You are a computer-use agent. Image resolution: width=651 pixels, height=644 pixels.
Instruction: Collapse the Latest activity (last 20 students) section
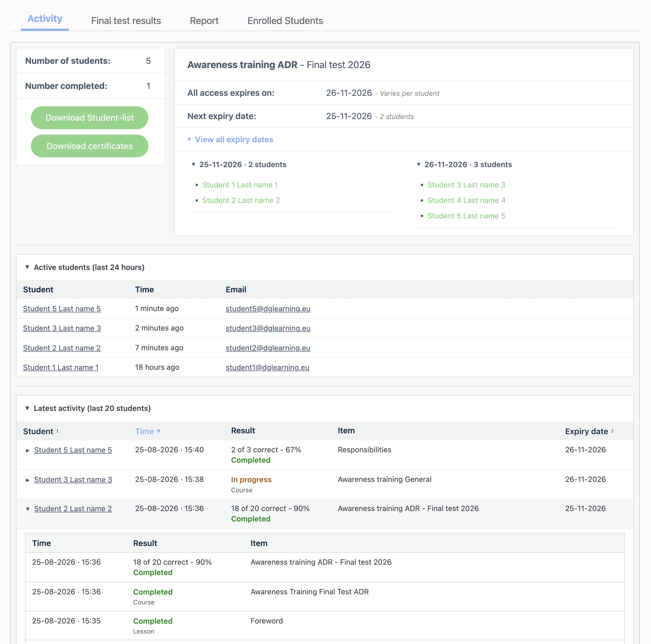pos(88,408)
